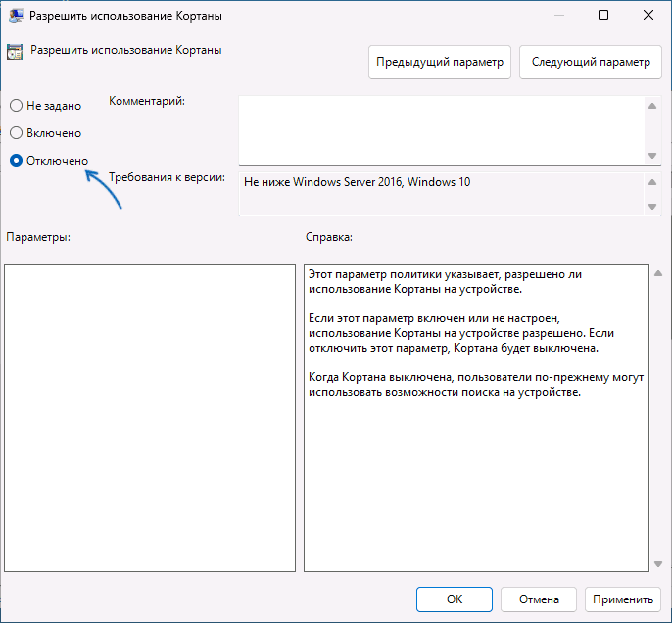Click the help paragraph starting "Этот параметр политики"
The image size is (672, 623).
pyautogui.click(x=445, y=281)
